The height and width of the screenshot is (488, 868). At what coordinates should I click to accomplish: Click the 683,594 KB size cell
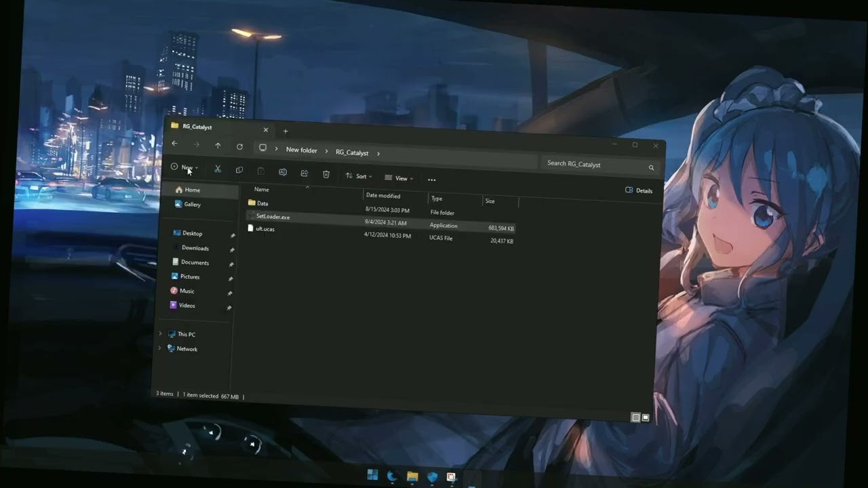(x=501, y=228)
